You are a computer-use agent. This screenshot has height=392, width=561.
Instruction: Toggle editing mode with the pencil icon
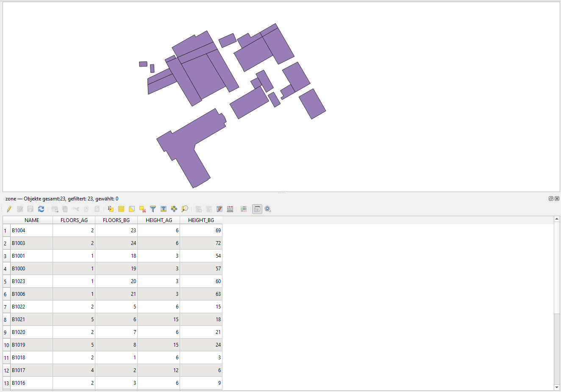[x=9, y=209]
